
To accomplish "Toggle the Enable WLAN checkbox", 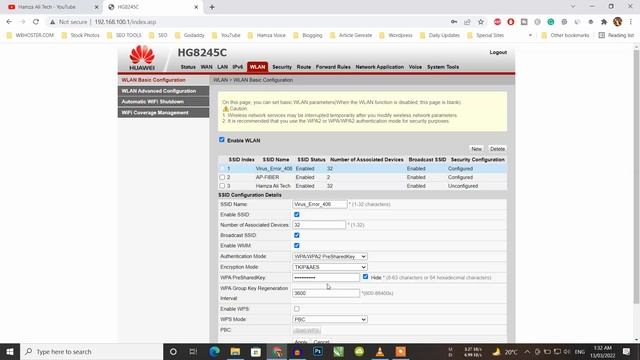I will click(x=222, y=140).
